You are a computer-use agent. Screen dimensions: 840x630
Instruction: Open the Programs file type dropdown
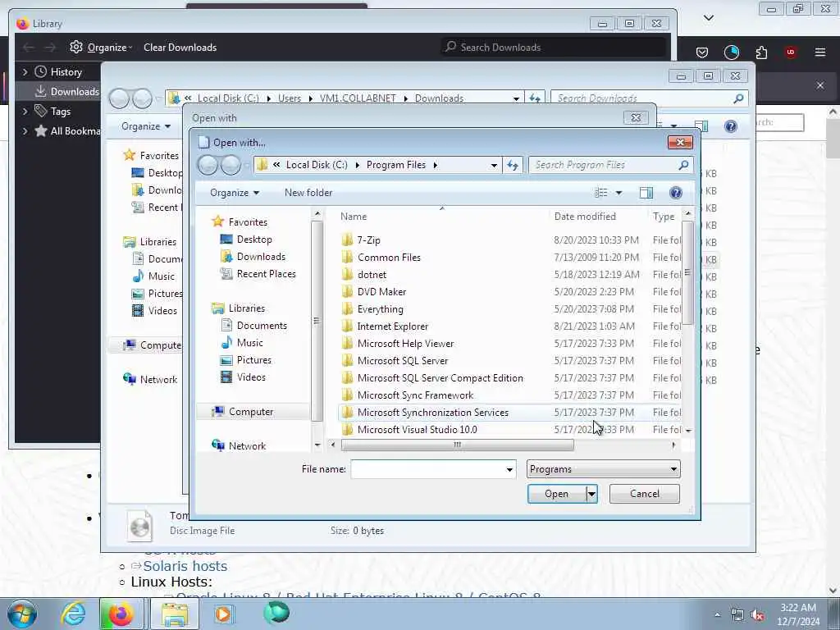(603, 469)
